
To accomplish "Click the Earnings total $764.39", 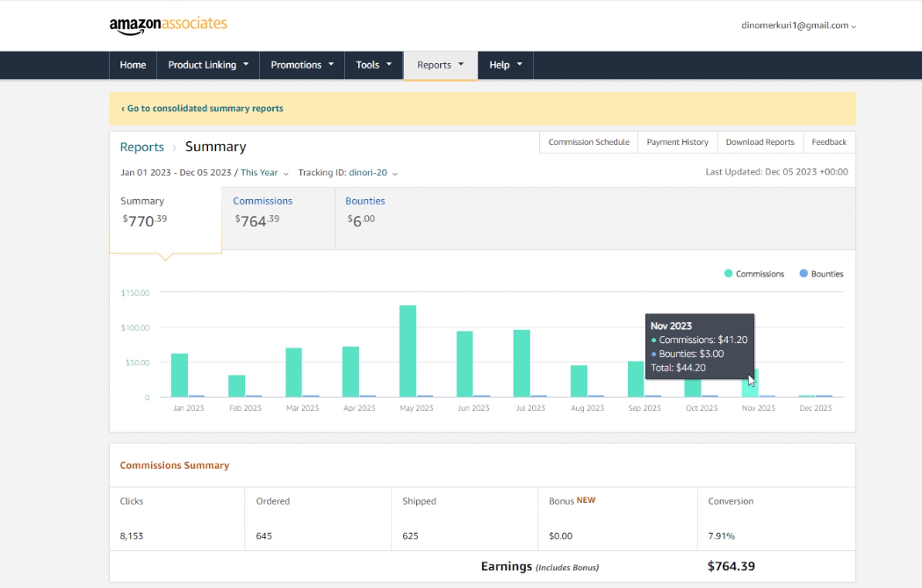I will tap(731, 566).
